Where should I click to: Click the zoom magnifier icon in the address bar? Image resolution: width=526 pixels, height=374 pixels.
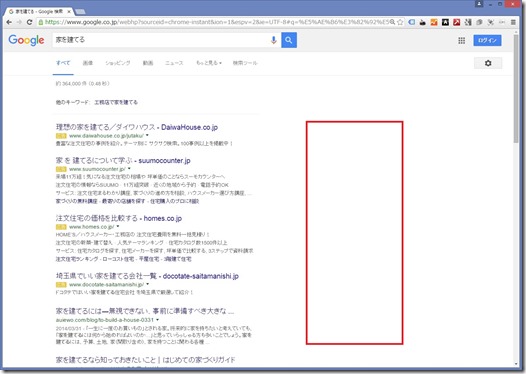point(392,22)
